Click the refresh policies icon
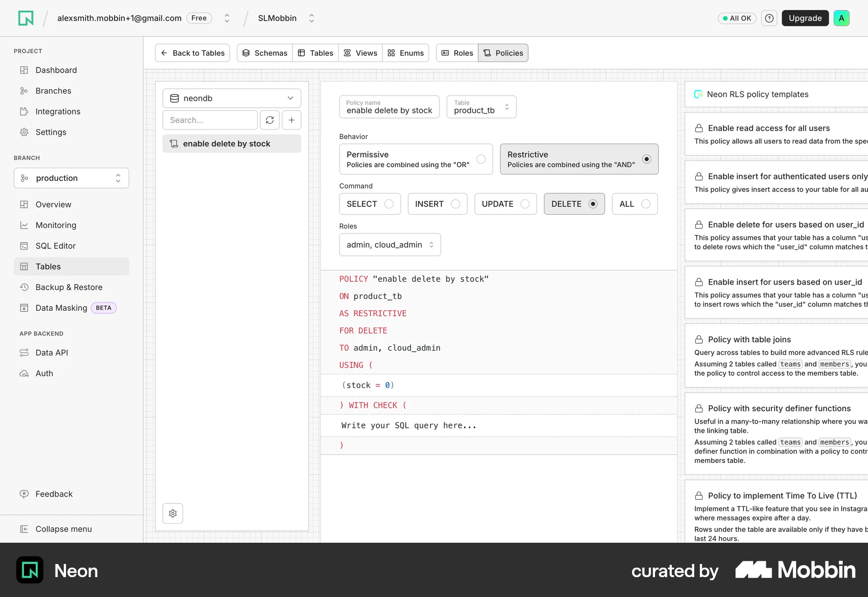Screen dimensions: 868x597 (270, 120)
